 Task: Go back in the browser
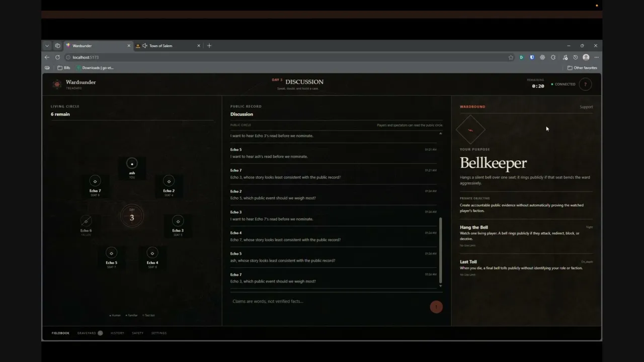pyautogui.click(x=47, y=57)
